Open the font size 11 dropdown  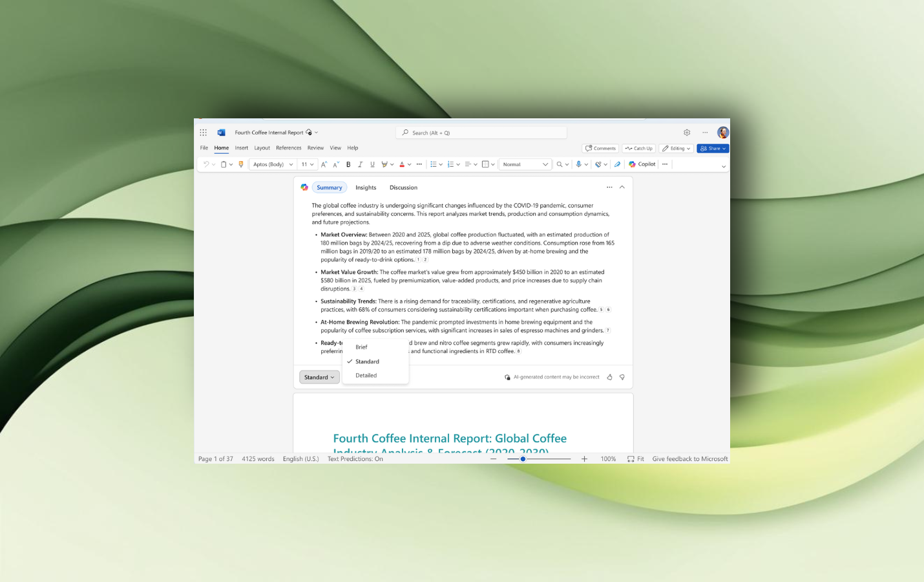(308, 164)
